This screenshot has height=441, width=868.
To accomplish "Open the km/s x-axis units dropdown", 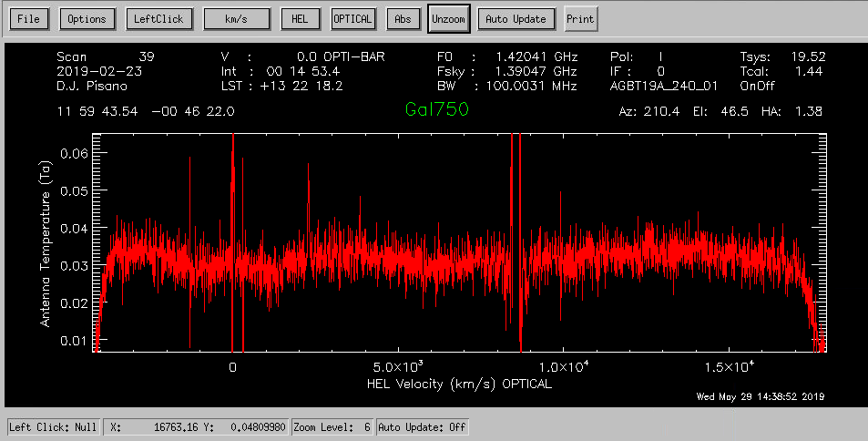I will tap(236, 19).
